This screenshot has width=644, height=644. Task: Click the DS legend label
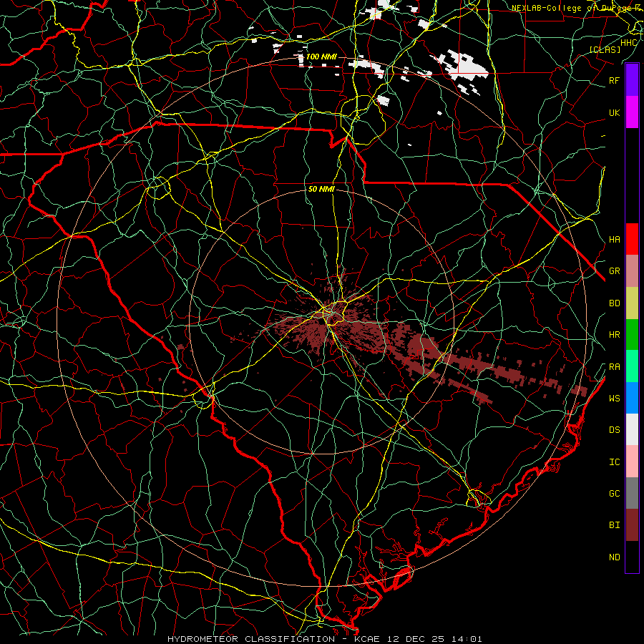tap(615, 429)
